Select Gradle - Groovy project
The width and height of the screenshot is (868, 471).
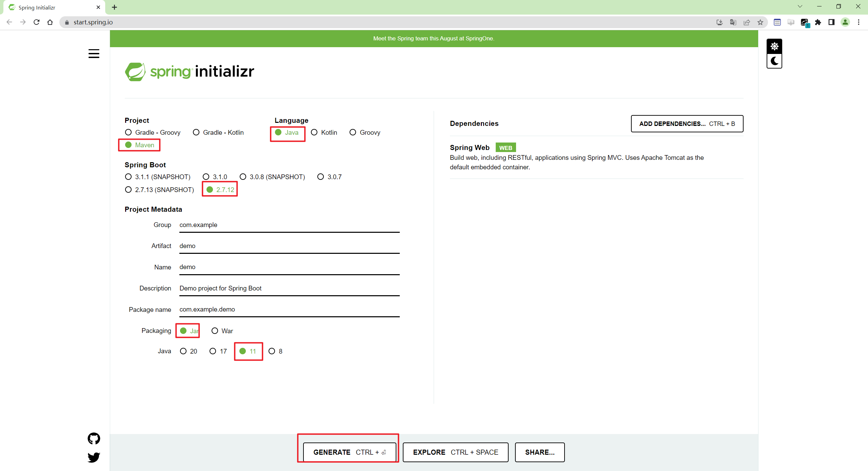point(153,132)
